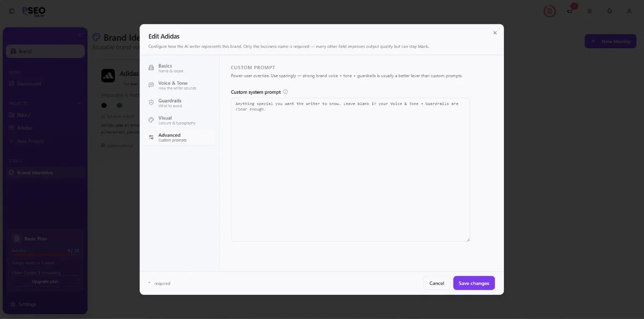Open announcements megaphone with 7 badge

click(570, 10)
